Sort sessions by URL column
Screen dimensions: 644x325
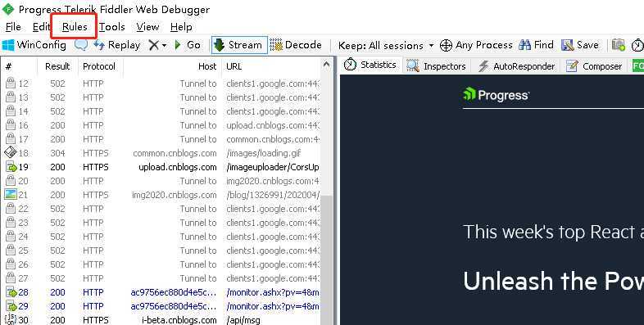234,66
